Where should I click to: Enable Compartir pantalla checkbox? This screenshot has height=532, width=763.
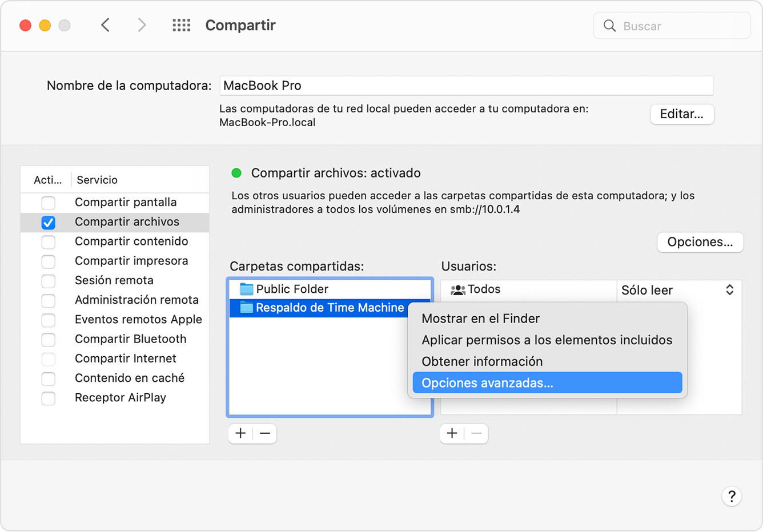coord(49,203)
